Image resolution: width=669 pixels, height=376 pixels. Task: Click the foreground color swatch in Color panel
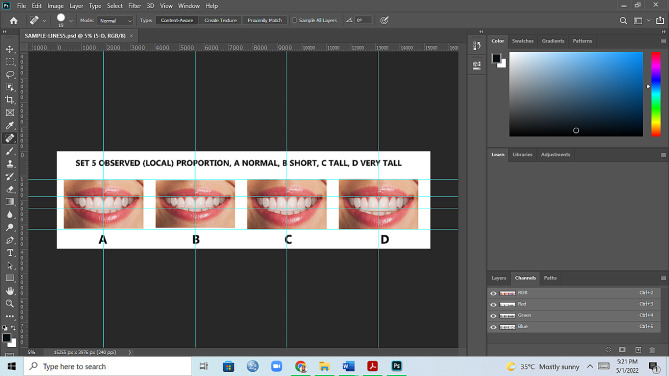click(x=496, y=58)
